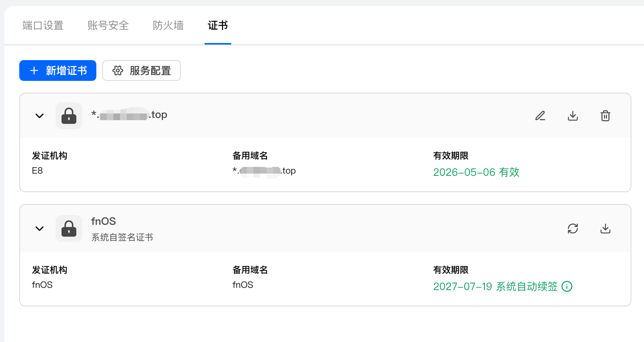This screenshot has width=644, height=342.
Task: Click the fnOS certificate title
Action: tap(103, 221)
